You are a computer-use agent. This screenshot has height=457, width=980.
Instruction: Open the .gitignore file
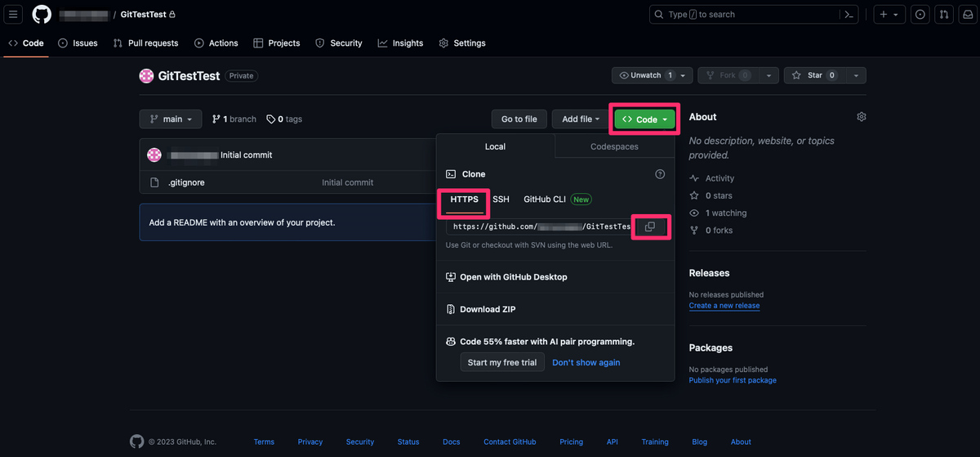(186, 182)
